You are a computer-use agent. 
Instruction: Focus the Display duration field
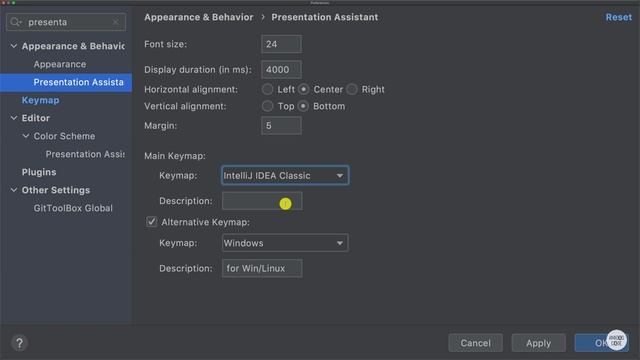(281, 69)
